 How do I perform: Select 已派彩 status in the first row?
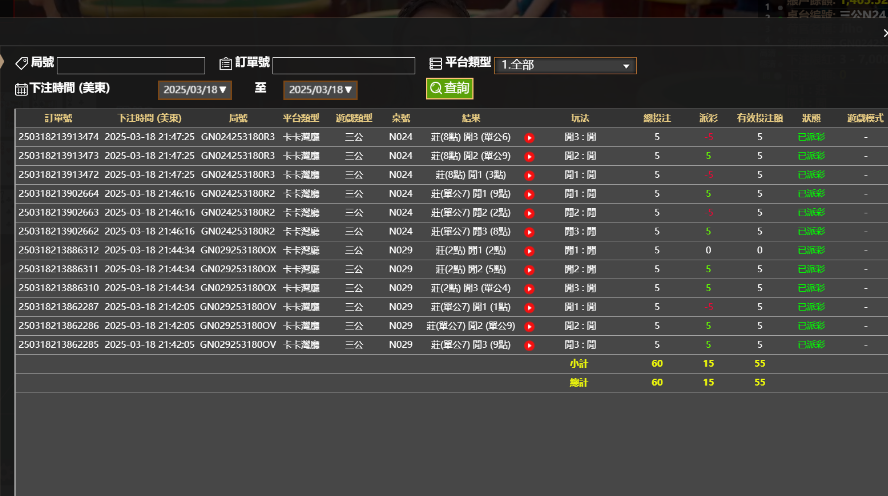coord(811,137)
